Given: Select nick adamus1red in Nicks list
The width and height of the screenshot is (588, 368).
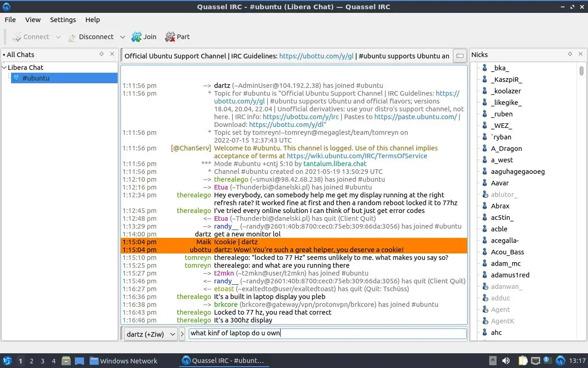Looking at the screenshot, I should point(510,275).
